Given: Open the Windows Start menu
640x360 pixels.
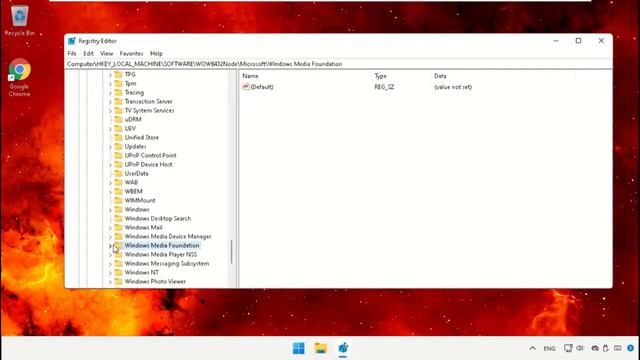Looking at the screenshot, I should [299, 348].
